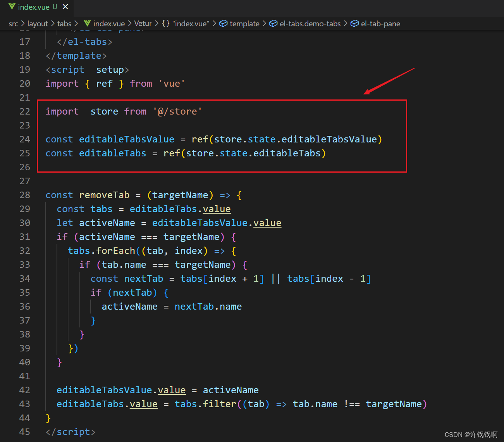Click the Vue file icon in tab
This screenshot has height=442, width=504.
[12, 7]
